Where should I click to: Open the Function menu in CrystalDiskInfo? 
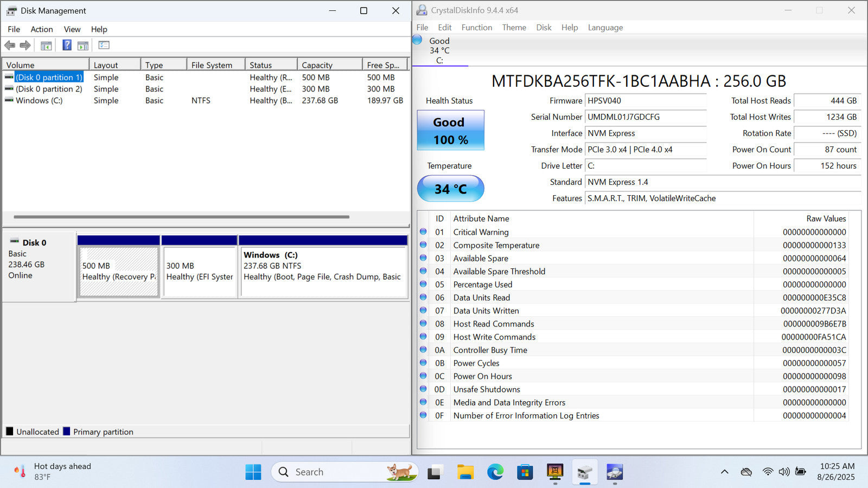click(477, 27)
